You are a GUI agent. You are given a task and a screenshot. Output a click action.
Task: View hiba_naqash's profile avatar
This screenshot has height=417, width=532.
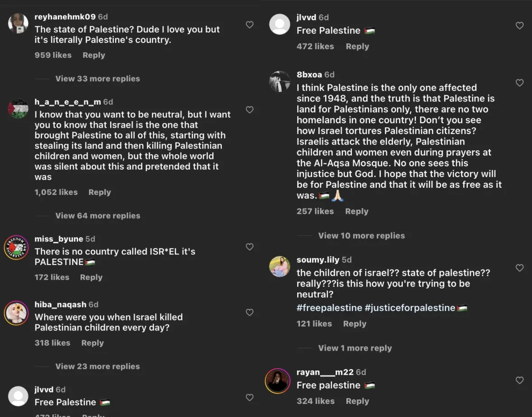coord(16,313)
